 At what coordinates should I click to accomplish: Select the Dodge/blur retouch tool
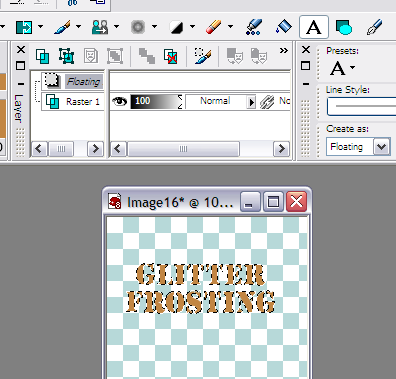tap(138, 27)
